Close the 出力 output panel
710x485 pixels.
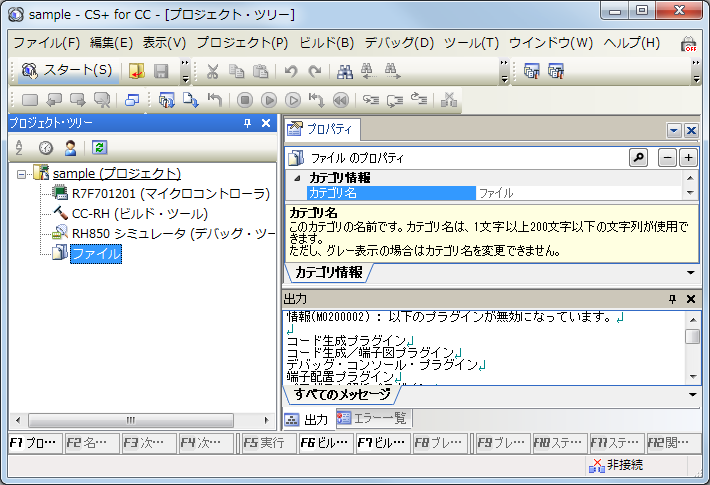[691, 299]
